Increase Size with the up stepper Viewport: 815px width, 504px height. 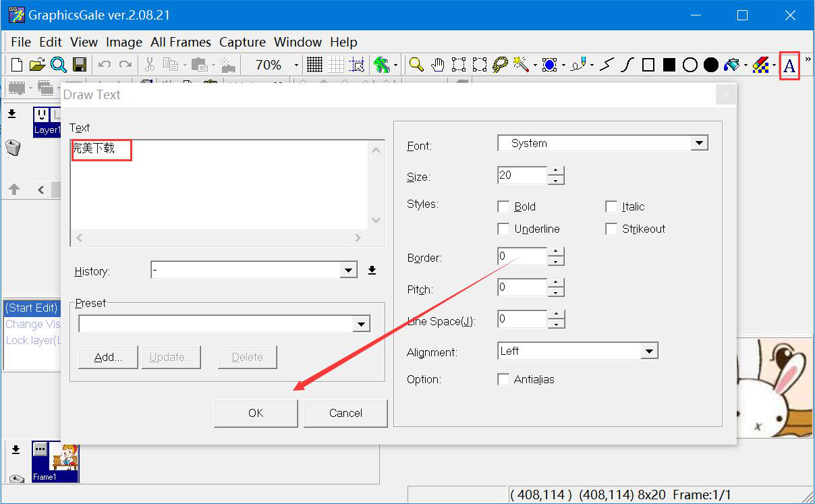[556, 171]
